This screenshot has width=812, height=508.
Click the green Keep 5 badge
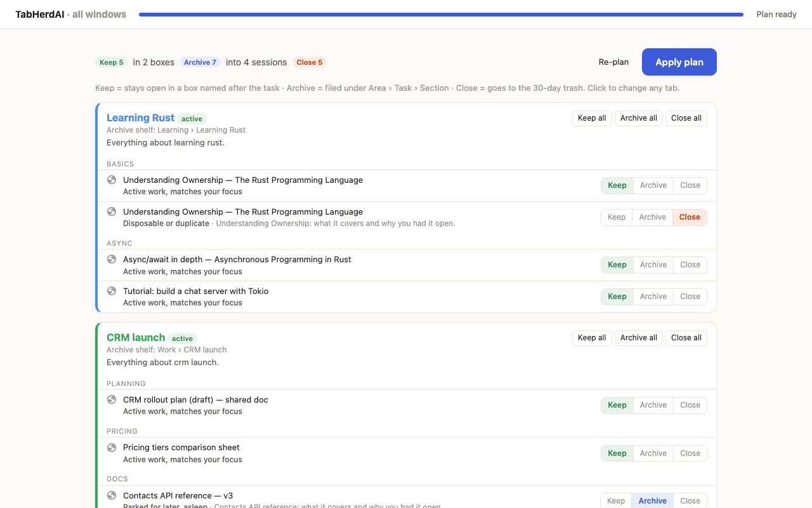pos(112,62)
